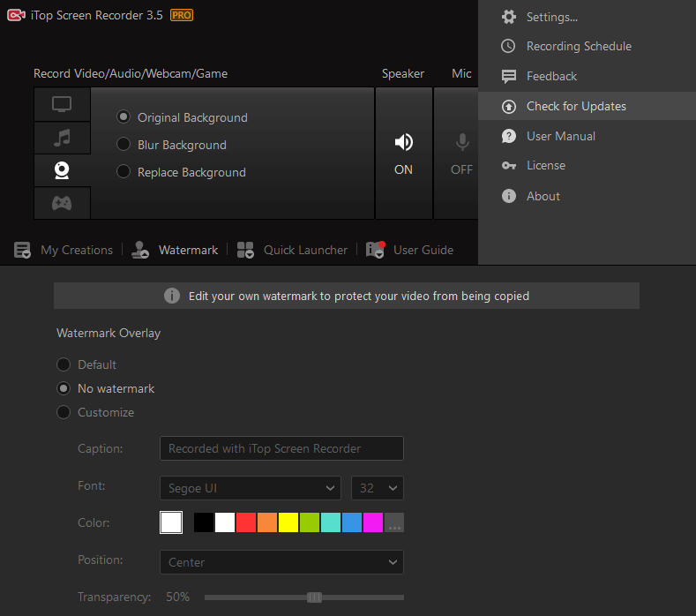696x616 pixels.
Task: Pick the yellow color swatch
Action: [288, 522]
